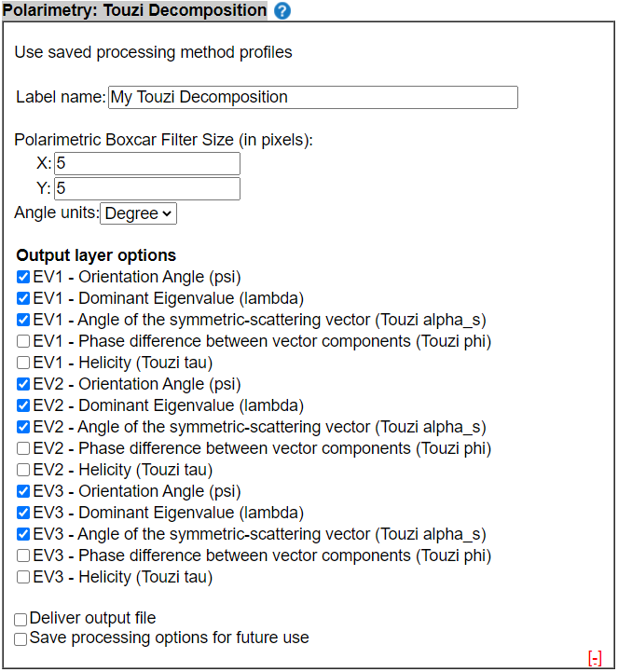Click Use saved processing method profiles
The height and width of the screenshot is (672, 618).
[153, 52]
